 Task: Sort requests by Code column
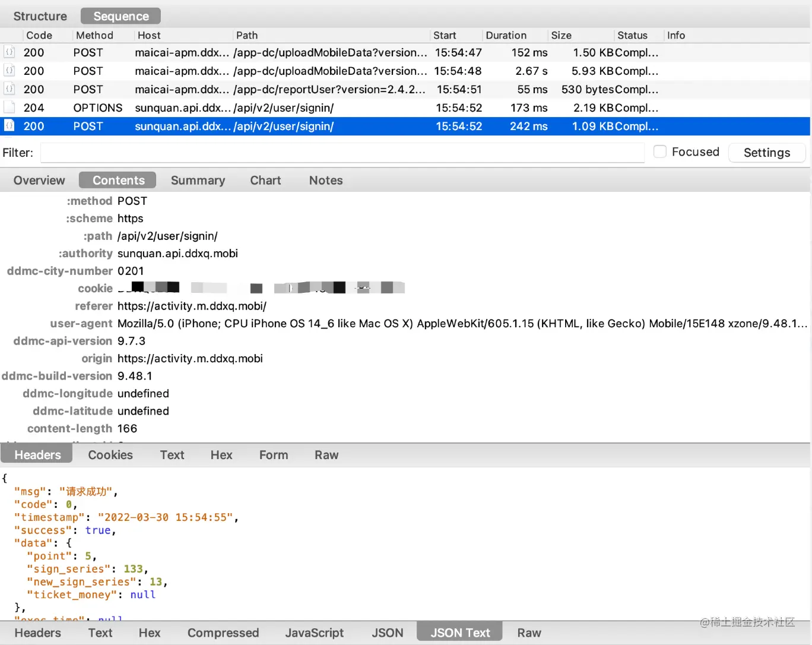[39, 35]
